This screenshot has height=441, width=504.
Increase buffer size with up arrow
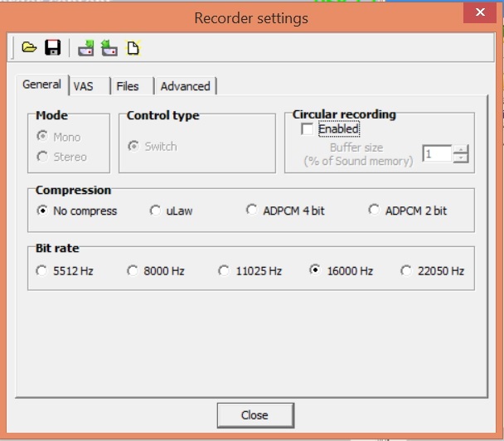[x=461, y=149]
